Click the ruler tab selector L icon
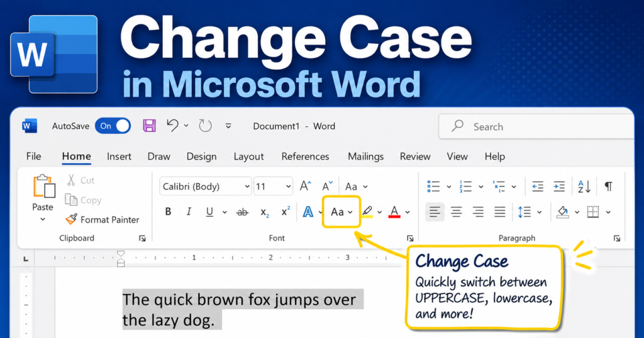Image resolution: width=644 pixels, height=338 pixels. click(25, 259)
